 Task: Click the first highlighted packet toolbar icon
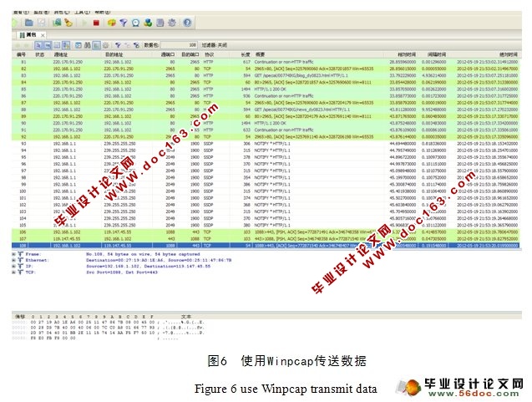click(x=38, y=45)
